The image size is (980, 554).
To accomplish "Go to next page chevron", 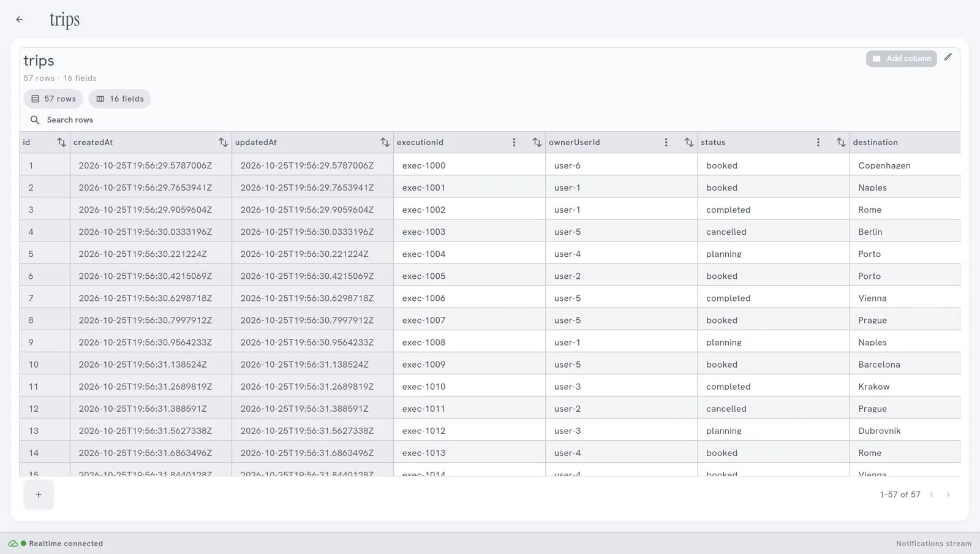I will (x=948, y=495).
